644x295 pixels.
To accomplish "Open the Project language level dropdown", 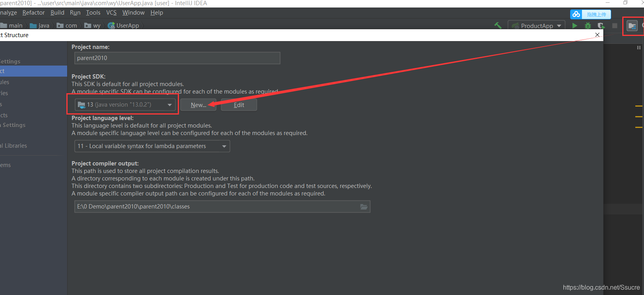I will coord(152,146).
